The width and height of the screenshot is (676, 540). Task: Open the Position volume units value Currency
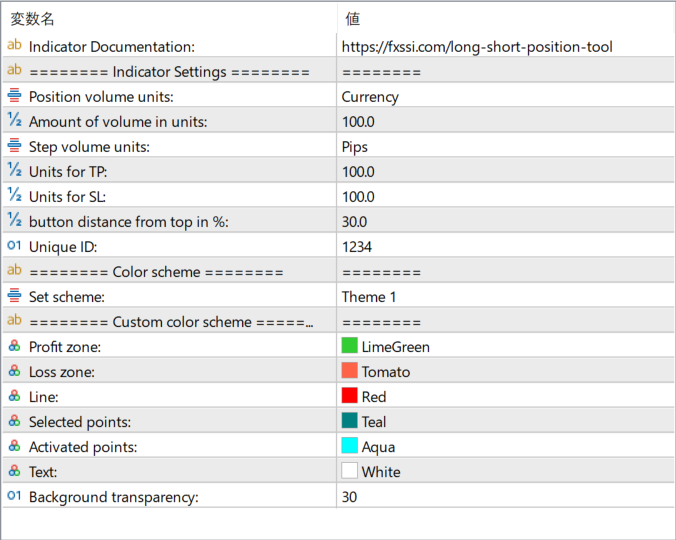click(x=370, y=97)
